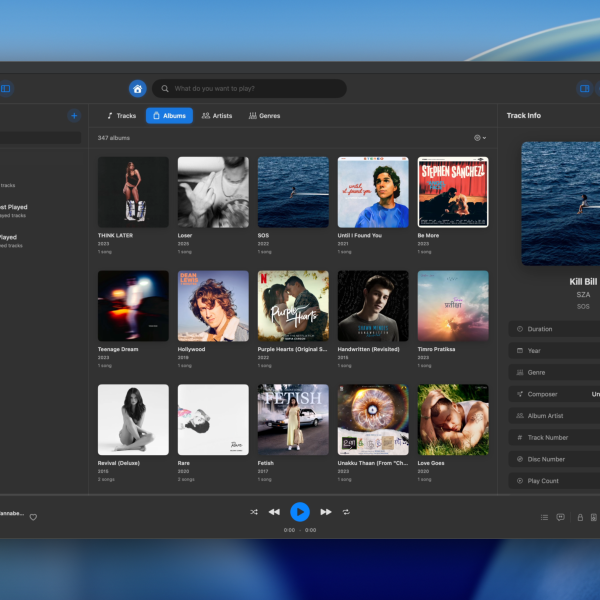Viewport: 600px width, 600px height.
Task: Switch to the Tracks tab
Action: (x=121, y=116)
